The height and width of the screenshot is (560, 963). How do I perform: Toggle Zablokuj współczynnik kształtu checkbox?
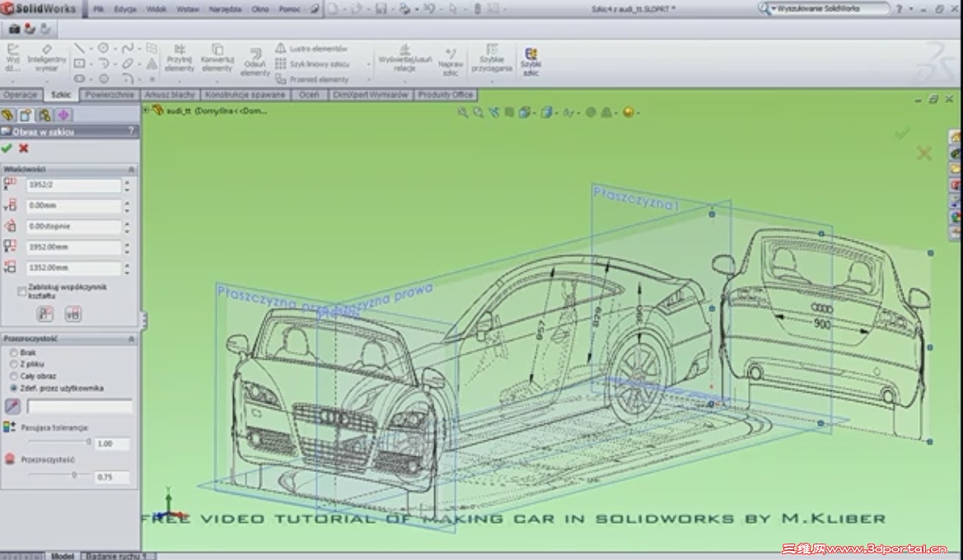[21, 291]
